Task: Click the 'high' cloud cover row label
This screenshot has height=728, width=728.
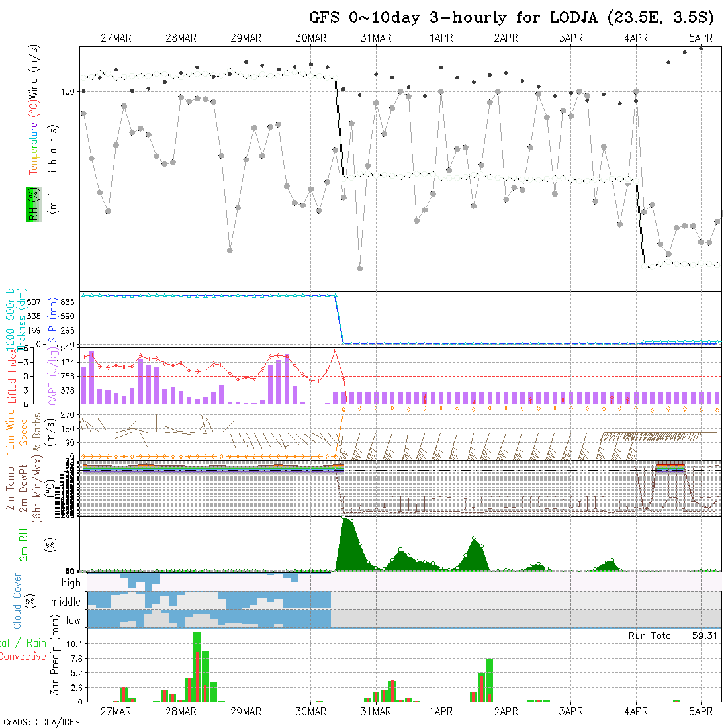Action: tap(71, 583)
